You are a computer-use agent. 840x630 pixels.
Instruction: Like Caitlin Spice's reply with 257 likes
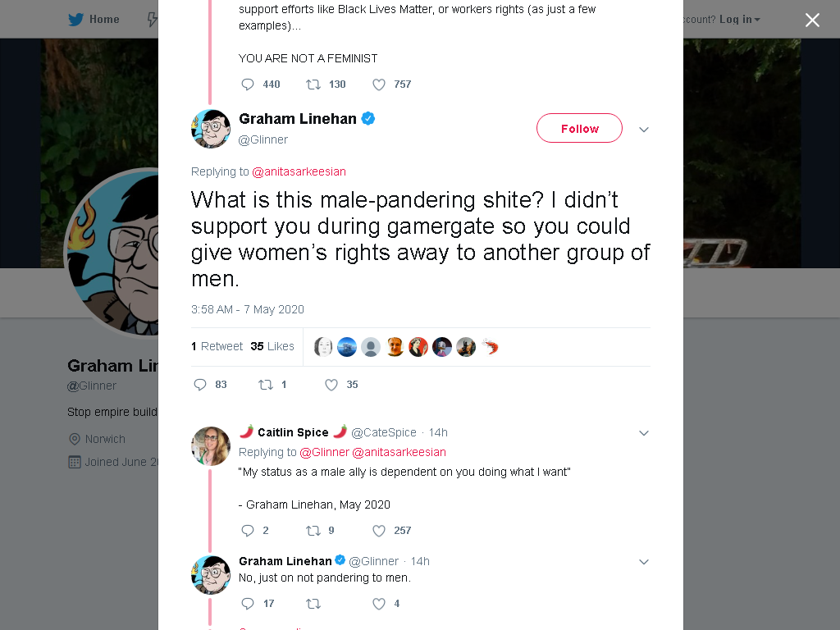(x=379, y=531)
